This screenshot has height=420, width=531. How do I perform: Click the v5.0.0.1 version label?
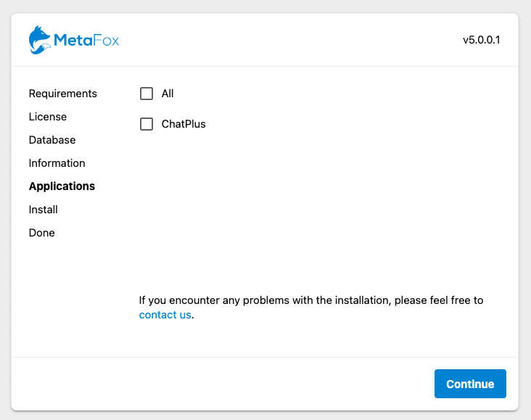481,40
